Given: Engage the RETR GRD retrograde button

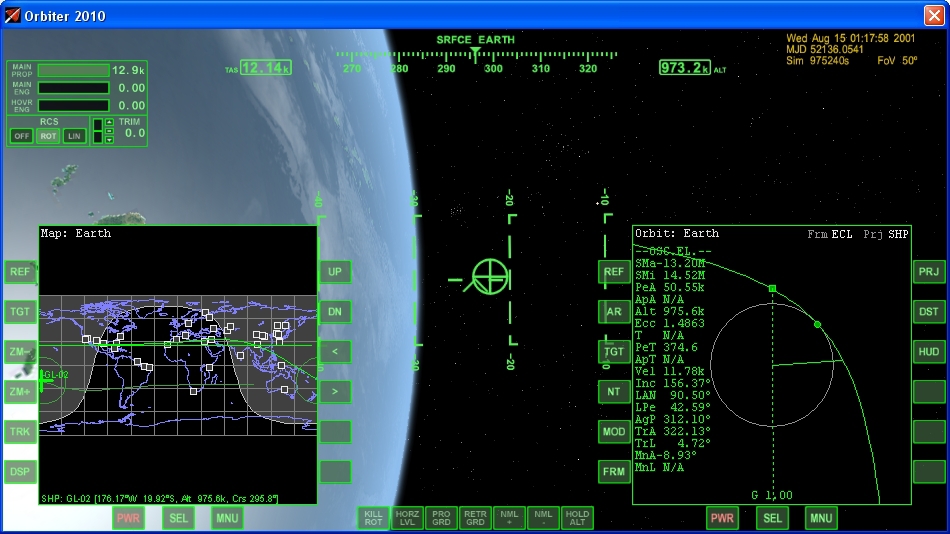Looking at the screenshot, I should pos(475,517).
